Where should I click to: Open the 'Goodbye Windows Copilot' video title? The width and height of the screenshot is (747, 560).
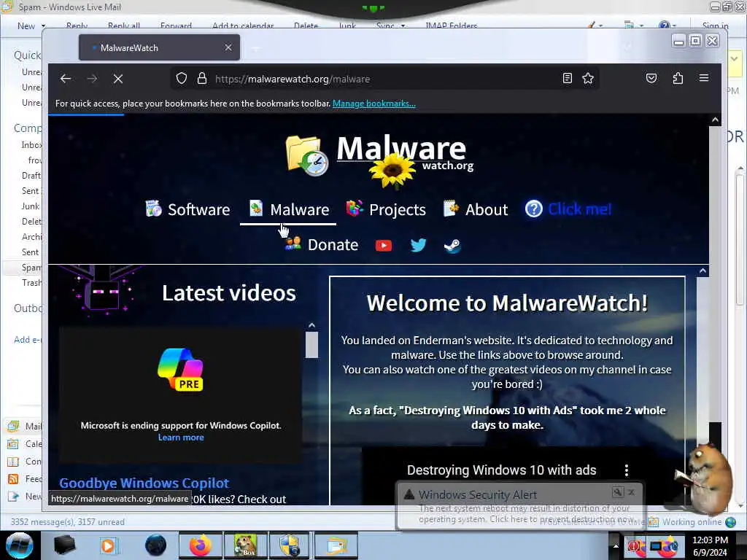click(144, 483)
